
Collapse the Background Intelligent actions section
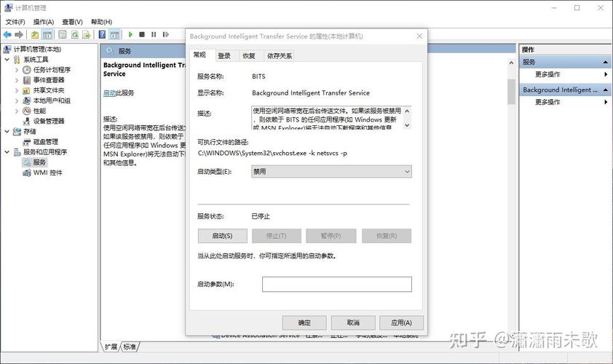(x=605, y=90)
